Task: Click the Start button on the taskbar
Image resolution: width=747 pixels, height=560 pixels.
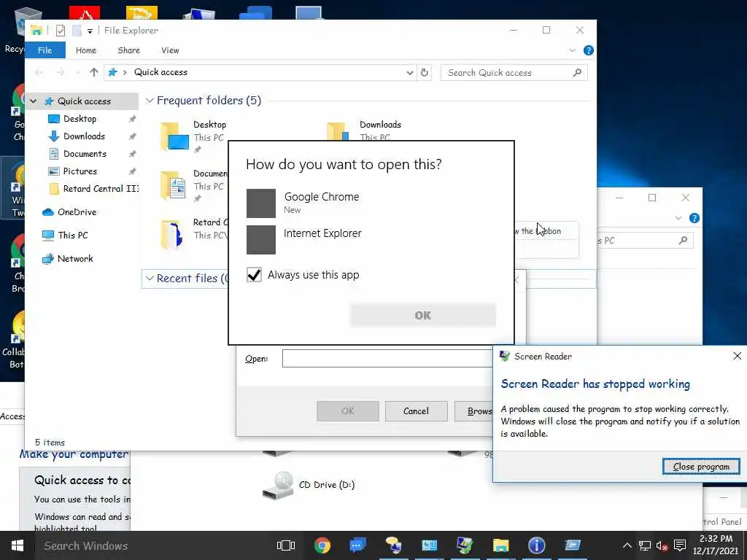Action: [18, 545]
